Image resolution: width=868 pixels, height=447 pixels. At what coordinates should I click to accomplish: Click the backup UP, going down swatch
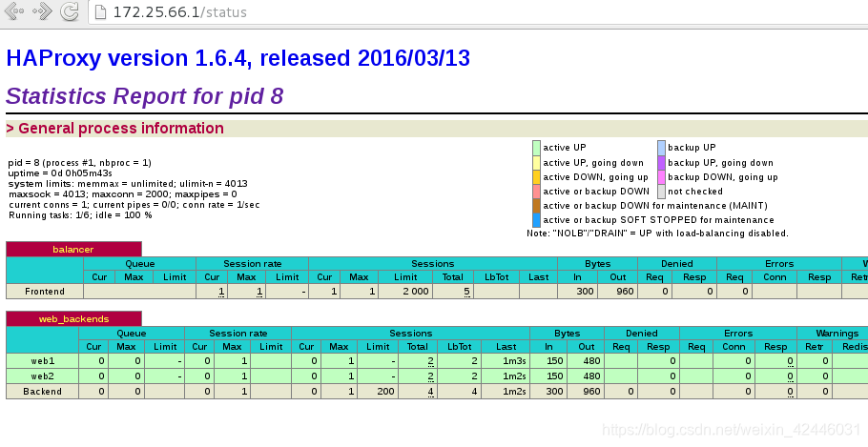coord(662,163)
